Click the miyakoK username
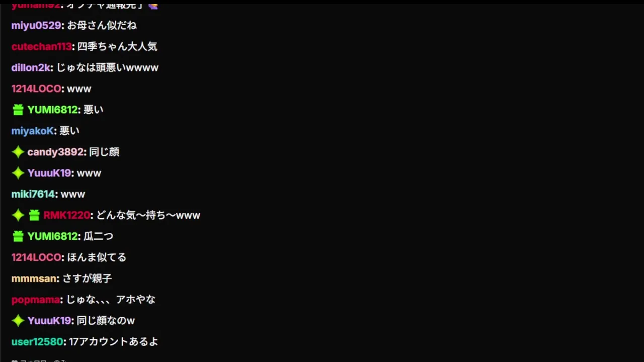The height and width of the screenshot is (362, 644). 32,131
